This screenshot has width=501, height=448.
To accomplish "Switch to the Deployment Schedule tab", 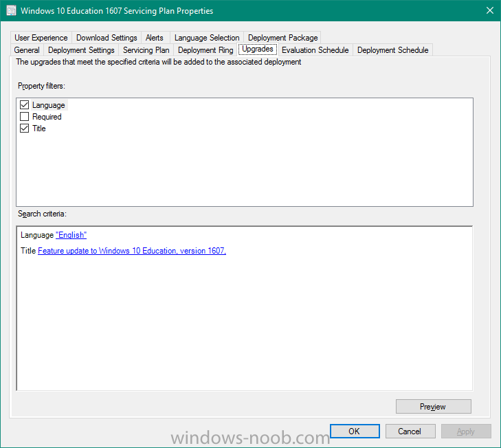I will point(392,50).
